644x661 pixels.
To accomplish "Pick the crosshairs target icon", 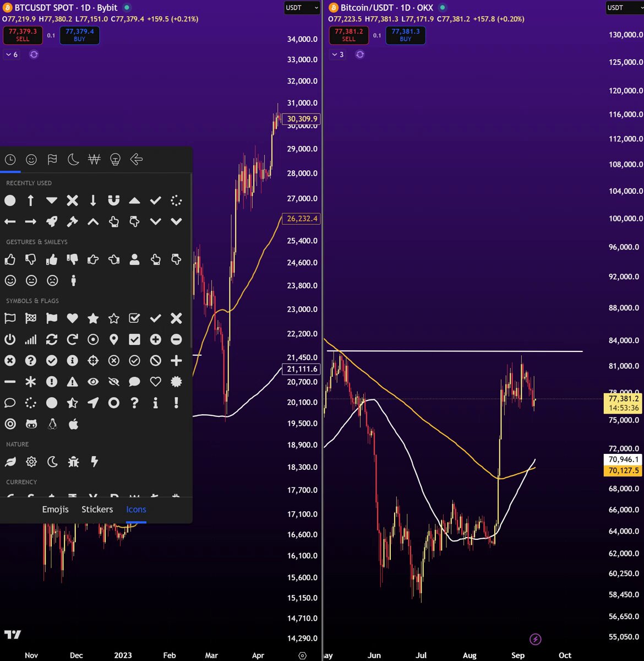I will click(93, 360).
